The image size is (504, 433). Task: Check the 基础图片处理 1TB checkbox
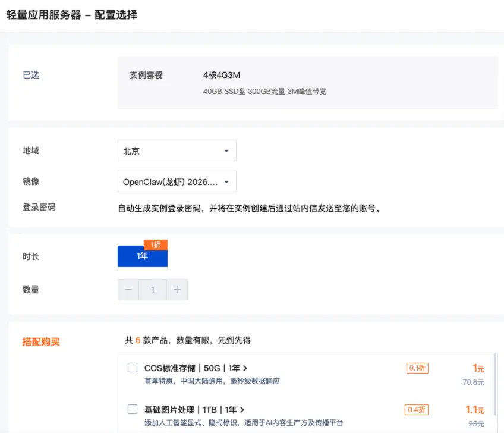point(133,409)
